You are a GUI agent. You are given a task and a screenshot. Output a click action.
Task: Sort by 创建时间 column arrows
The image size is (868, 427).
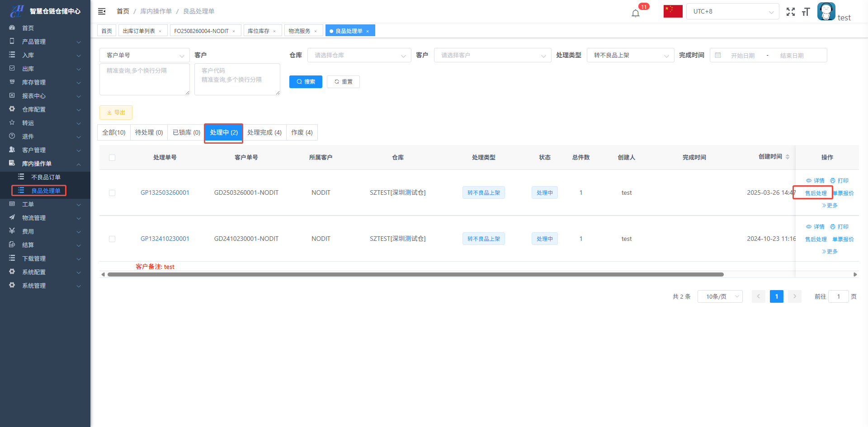pyautogui.click(x=788, y=157)
